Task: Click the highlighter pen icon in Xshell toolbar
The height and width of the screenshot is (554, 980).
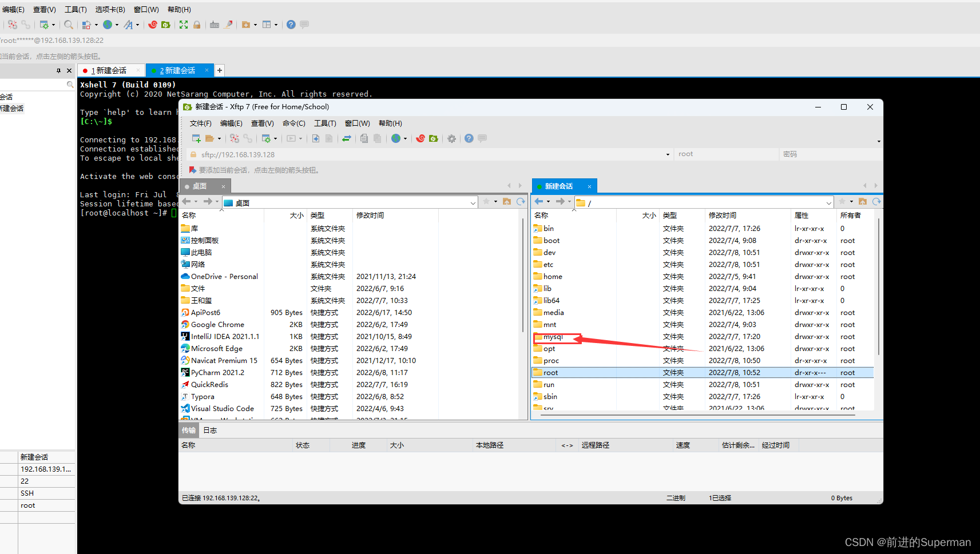Action: coord(228,25)
